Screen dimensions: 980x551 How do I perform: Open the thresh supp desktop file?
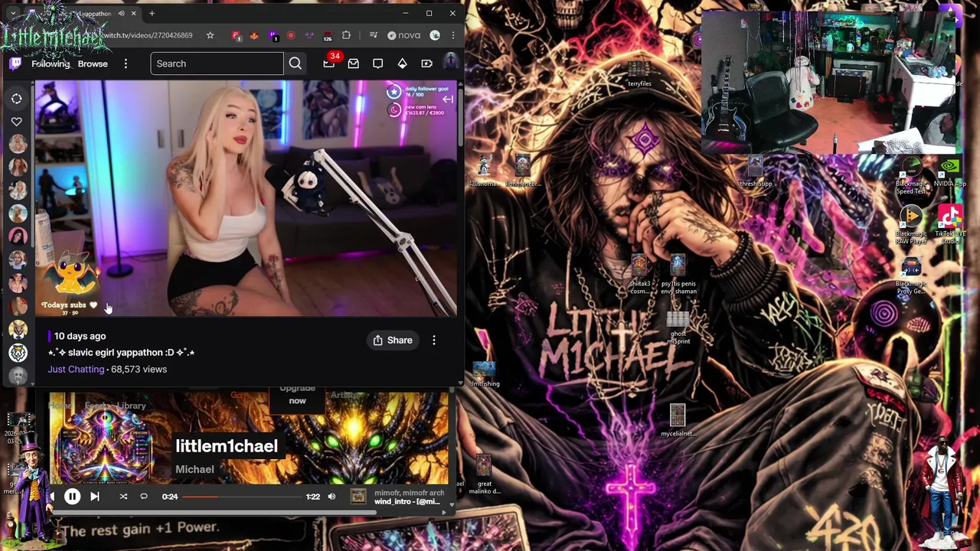(x=756, y=171)
